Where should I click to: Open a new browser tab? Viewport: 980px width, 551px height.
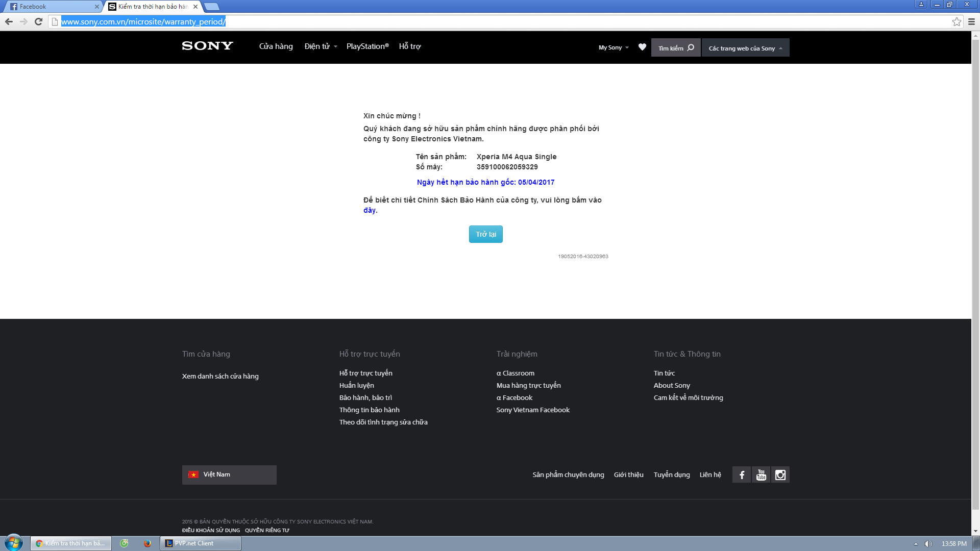tap(212, 7)
